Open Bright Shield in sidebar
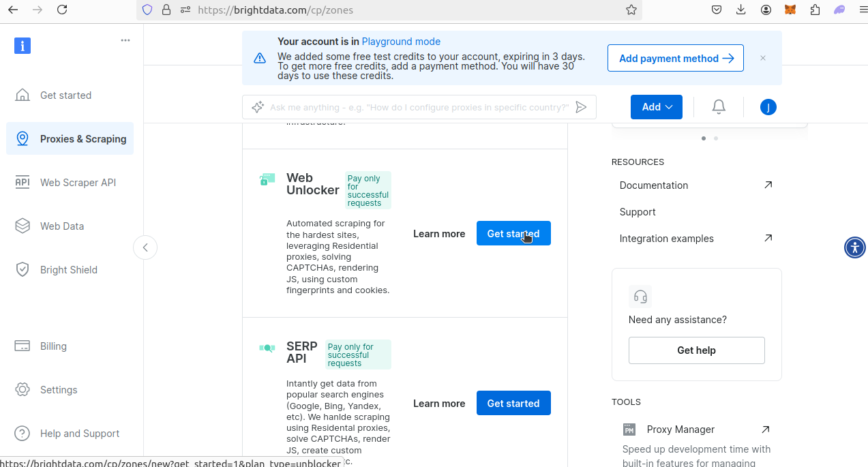 click(70, 270)
